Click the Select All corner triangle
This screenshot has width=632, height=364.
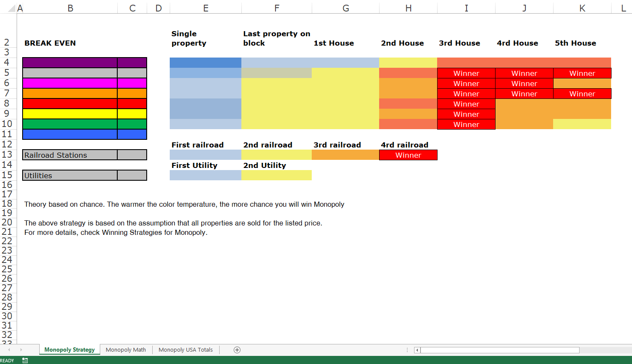coord(12,8)
